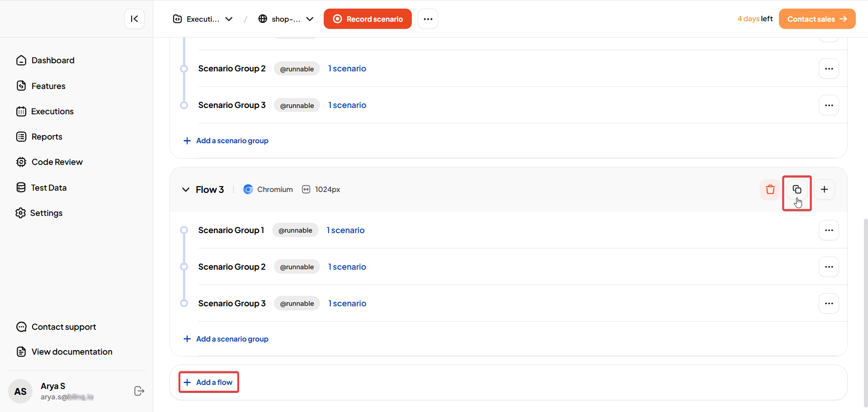Click Add a flow
868x412 pixels.
[x=209, y=382]
